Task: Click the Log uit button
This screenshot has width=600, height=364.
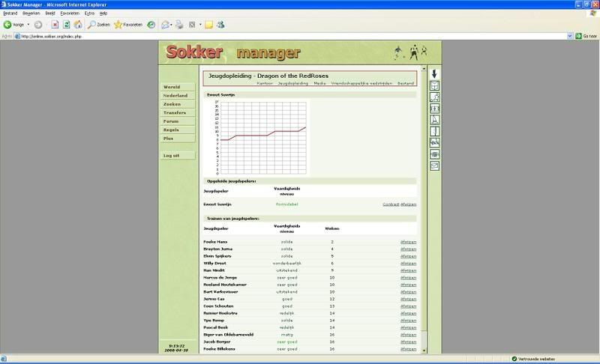Action: [x=178, y=156]
